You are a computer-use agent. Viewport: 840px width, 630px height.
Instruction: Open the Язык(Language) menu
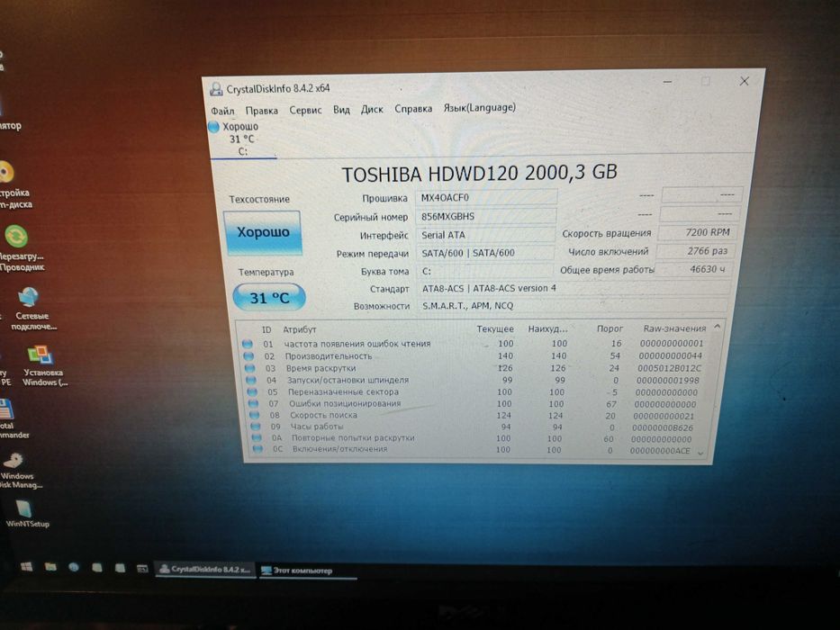click(x=480, y=107)
